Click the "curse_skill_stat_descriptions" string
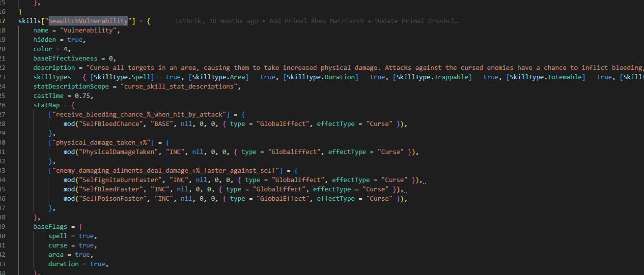 (179, 87)
